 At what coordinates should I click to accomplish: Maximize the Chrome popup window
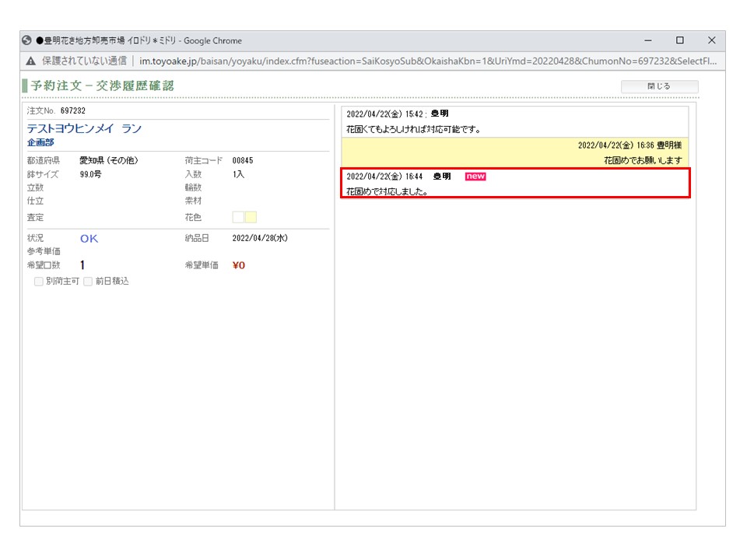click(679, 40)
